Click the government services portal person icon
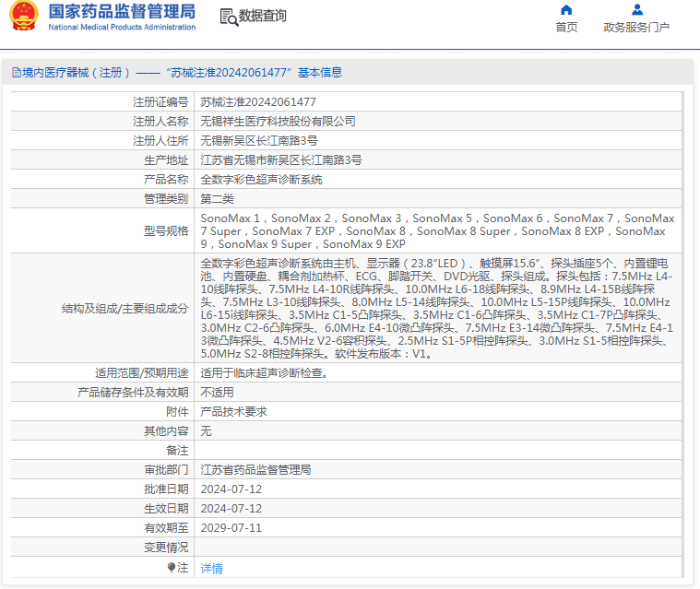This screenshot has height=589, width=700. (x=637, y=10)
